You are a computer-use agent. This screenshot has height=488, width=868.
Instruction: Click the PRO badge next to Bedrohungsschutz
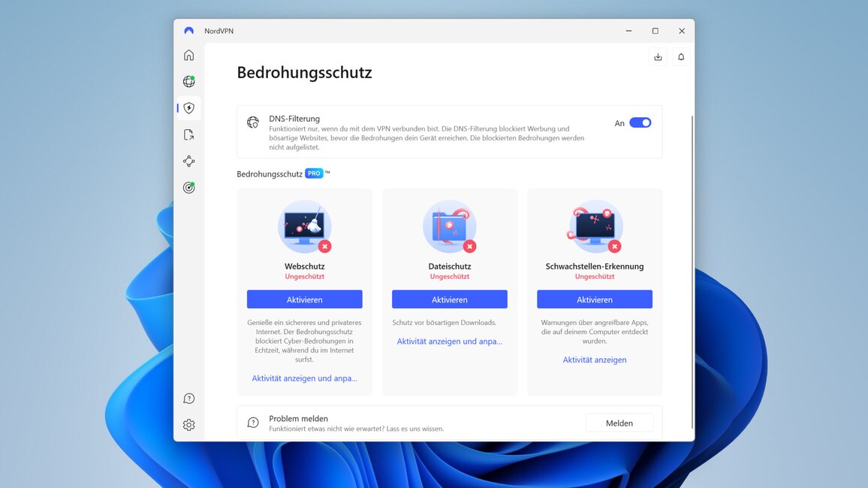315,173
